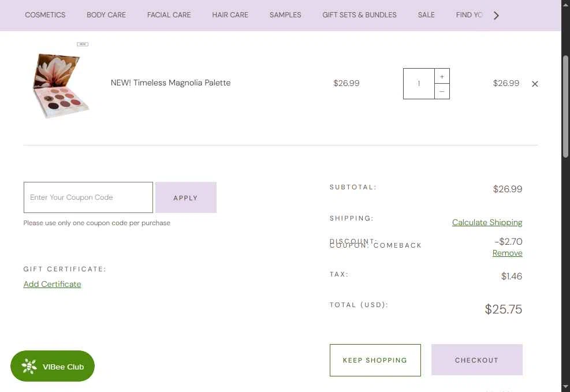Open the VIBee Club rewards widget
570x392 pixels.
click(x=53, y=366)
